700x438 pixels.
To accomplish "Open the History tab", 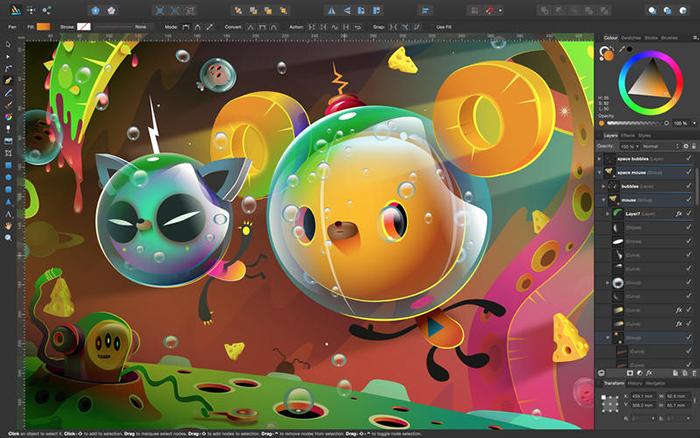I will (634, 383).
